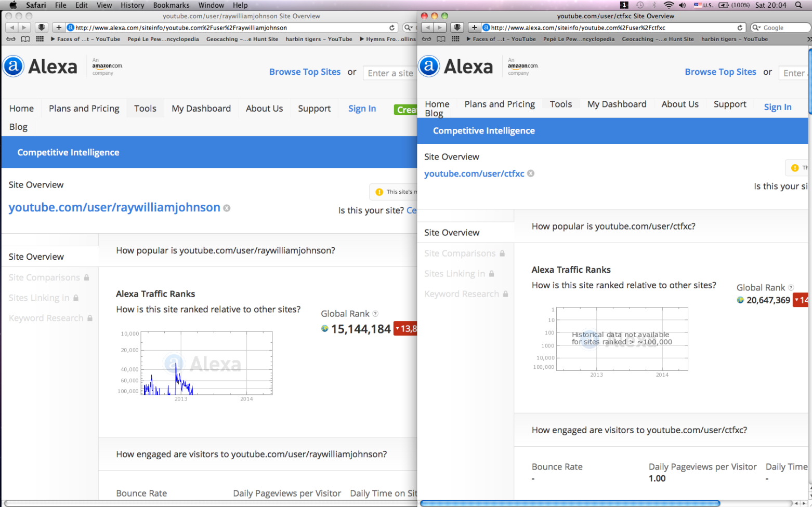812x507 pixels.
Task: Open downloads button in right Safari window
Action: [x=457, y=28]
